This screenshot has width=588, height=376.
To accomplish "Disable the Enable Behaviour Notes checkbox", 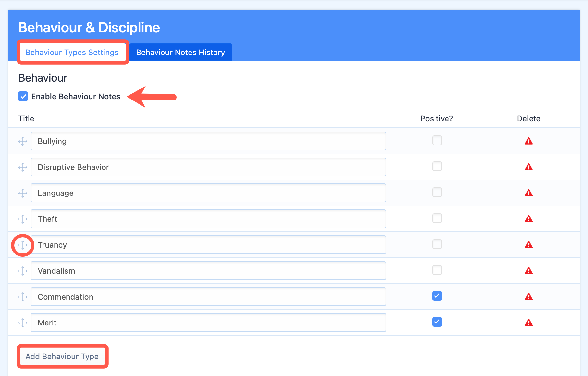I will [x=23, y=96].
